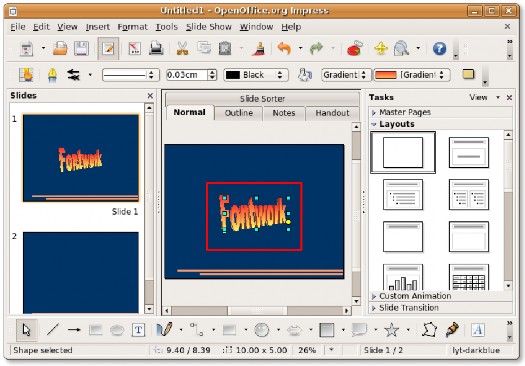Toggle the shadow button on line toolbar
The width and height of the screenshot is (525, 366).
pos(468,74)
